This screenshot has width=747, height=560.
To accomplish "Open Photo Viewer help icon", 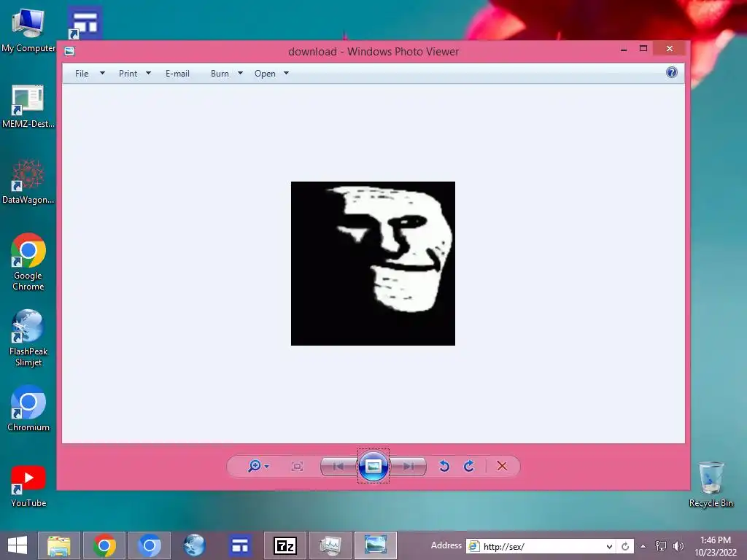I will tap(671, 72).
